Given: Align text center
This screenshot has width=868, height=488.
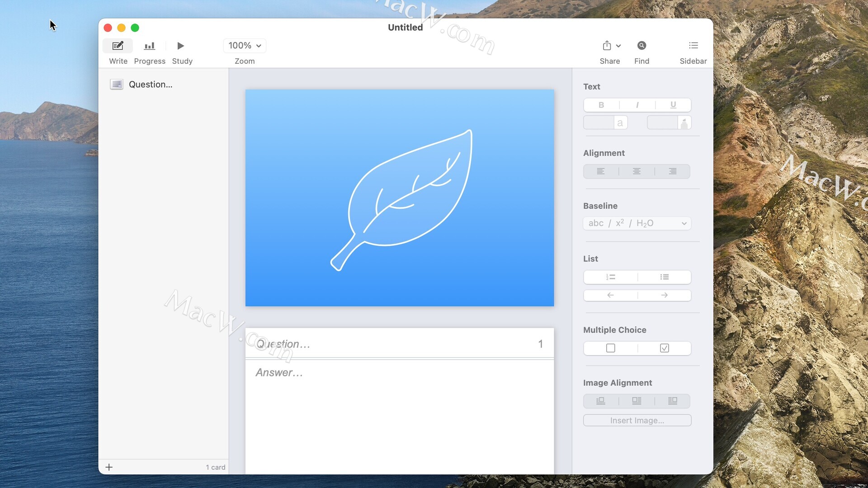Looking at the screenshot, I should 637,171.
